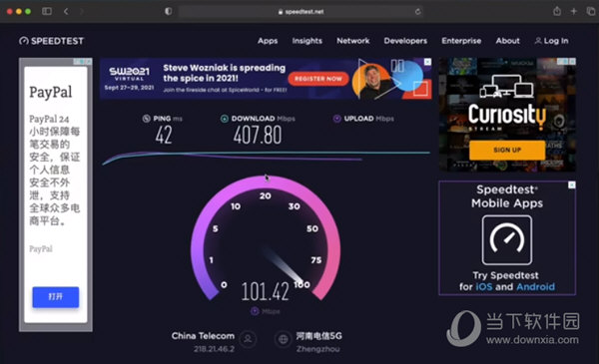This screenshot has width=599, height=364.
Task: Open the Developers menu
Action: click(x=405, y=41)
